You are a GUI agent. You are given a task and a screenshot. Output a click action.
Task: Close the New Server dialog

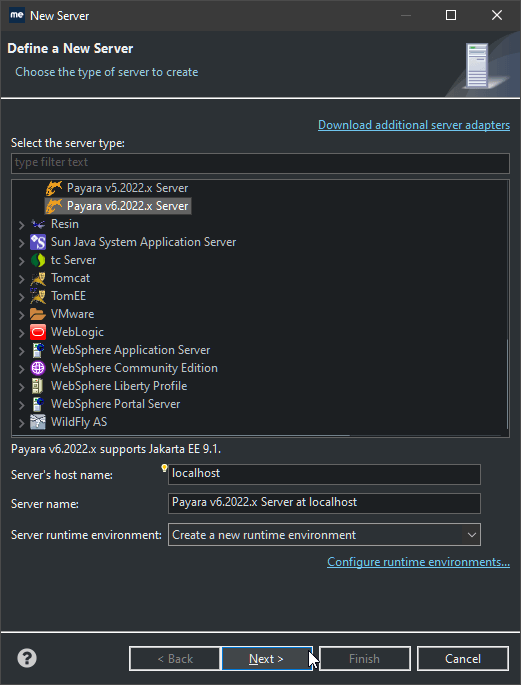click(x=497, y=15)
